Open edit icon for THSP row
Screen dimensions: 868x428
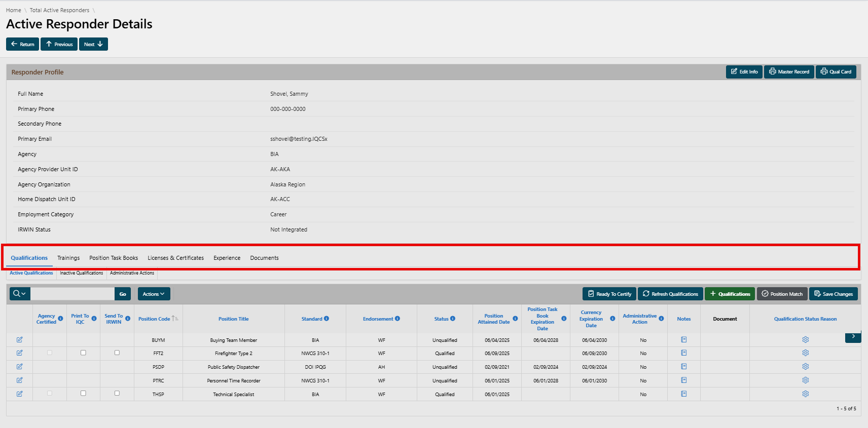pos(19,394)
